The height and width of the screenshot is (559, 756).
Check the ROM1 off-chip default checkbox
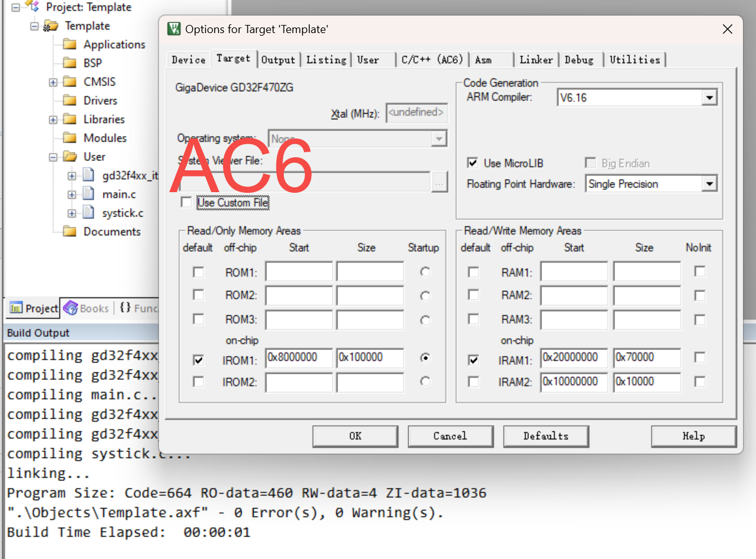point(198,272)
